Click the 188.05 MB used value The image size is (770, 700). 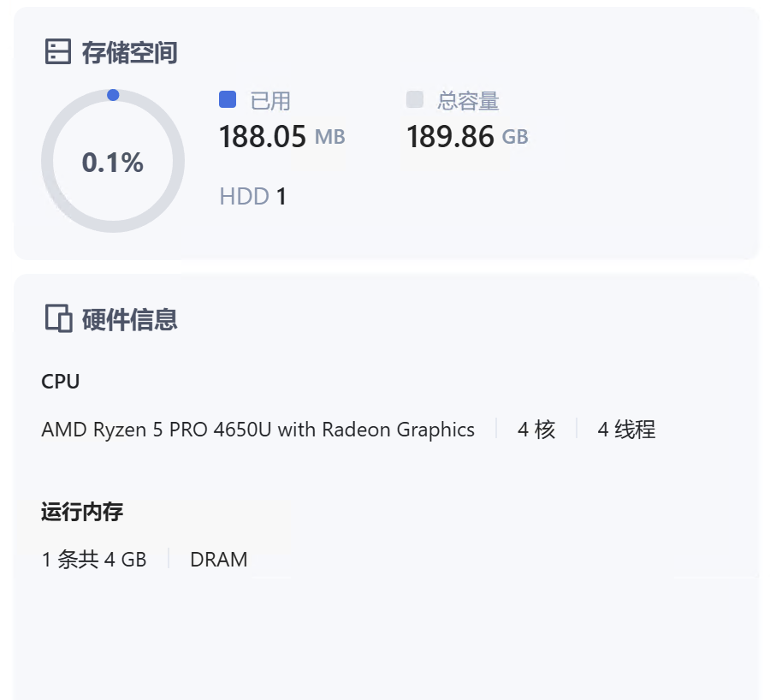pos(281,136)
